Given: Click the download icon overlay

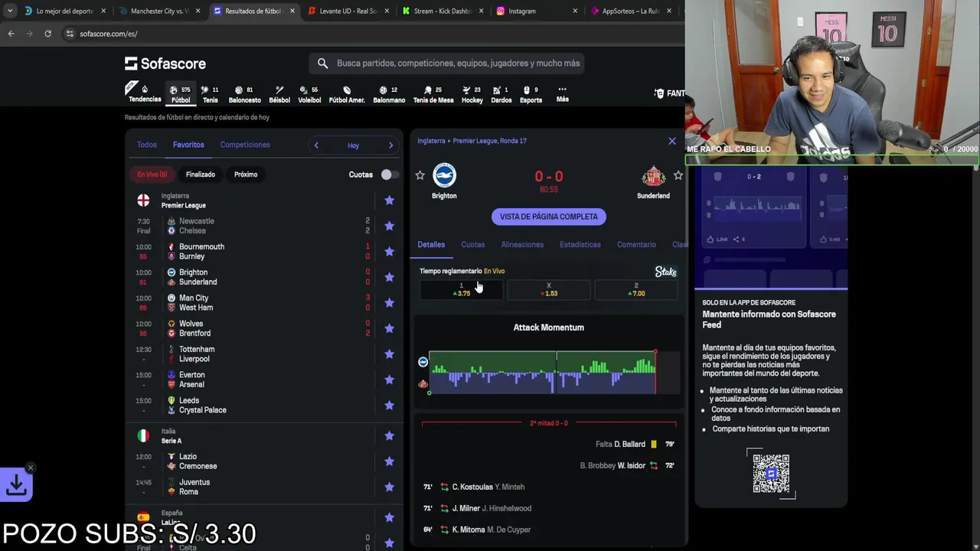Looking at the screenshot, I should (16, 484).
